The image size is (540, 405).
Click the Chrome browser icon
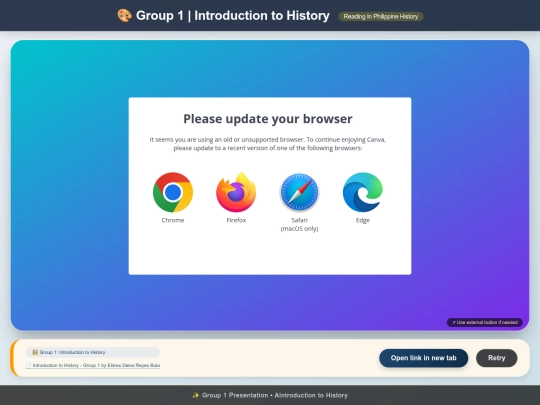click(x=173, y=192)
